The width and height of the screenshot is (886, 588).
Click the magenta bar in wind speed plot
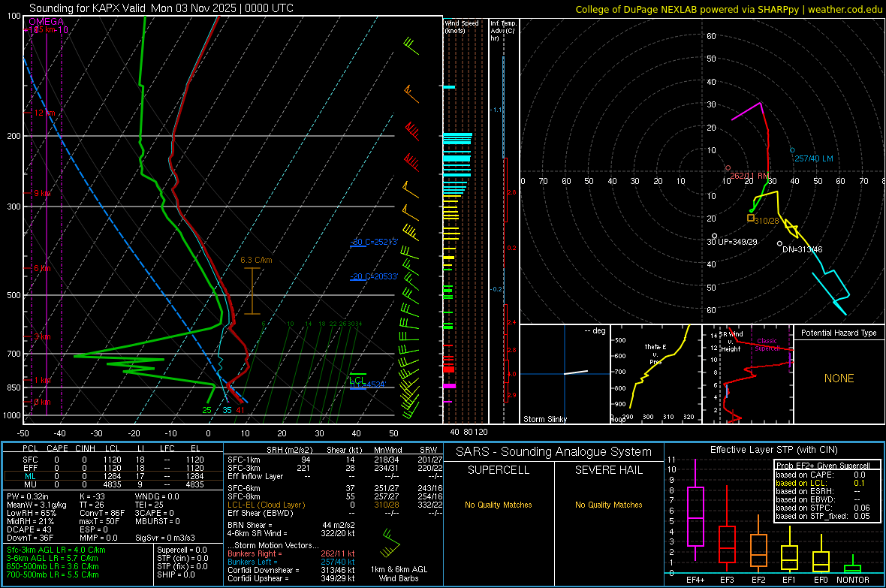[449, 385]
